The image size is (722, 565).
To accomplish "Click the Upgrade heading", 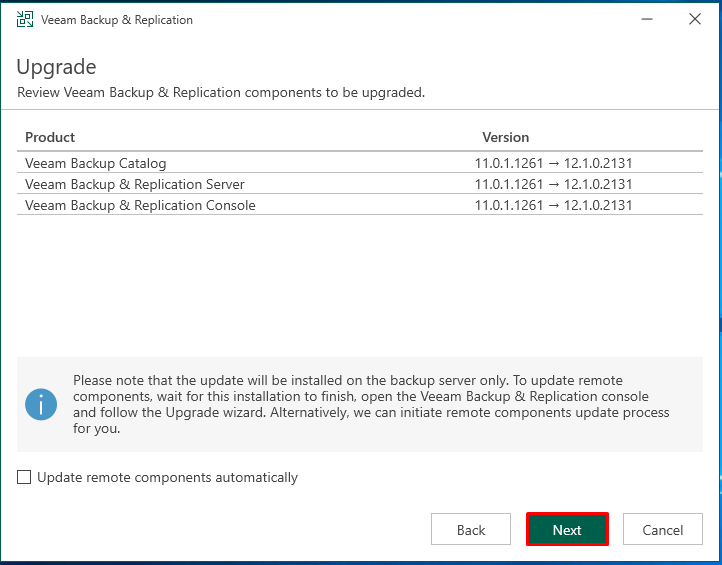I will coord(56,67).
